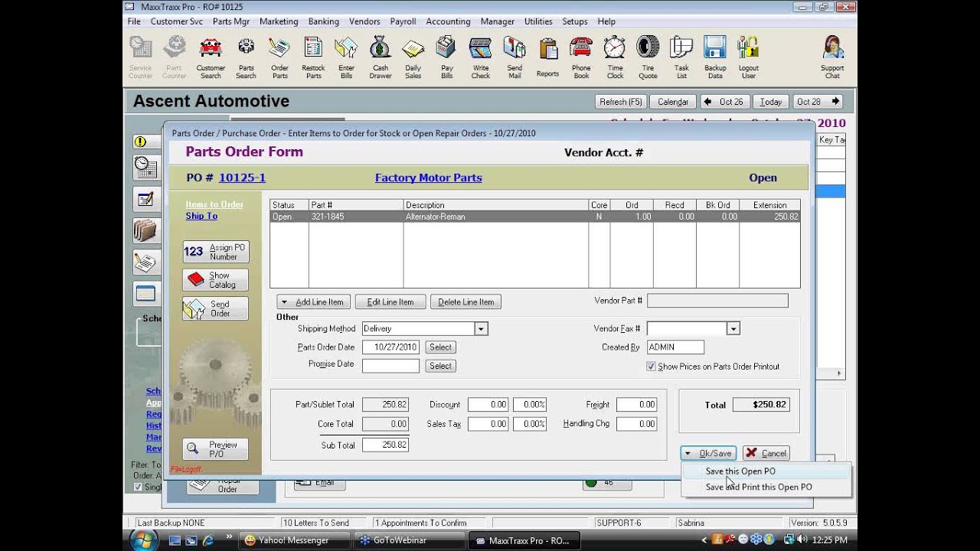Choose Save this Open PO

tap(740, 471)
